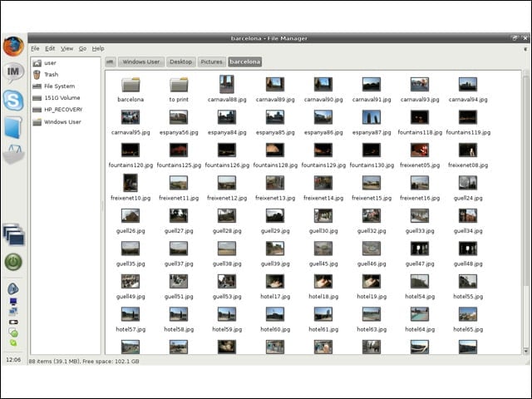The height and width of the screenshot is (399, 532).
Task: Click the blue speaker volume icon
Action: point(13,288)
